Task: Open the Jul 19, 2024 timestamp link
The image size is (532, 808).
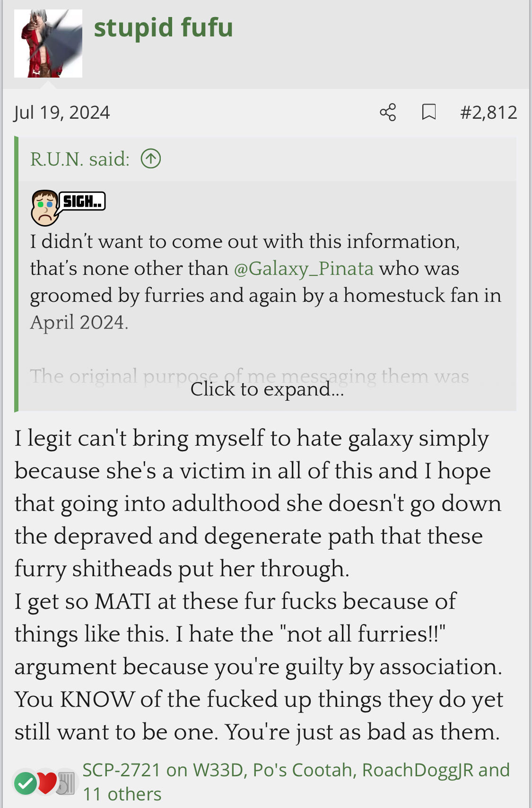Action: tap(62, 113)
